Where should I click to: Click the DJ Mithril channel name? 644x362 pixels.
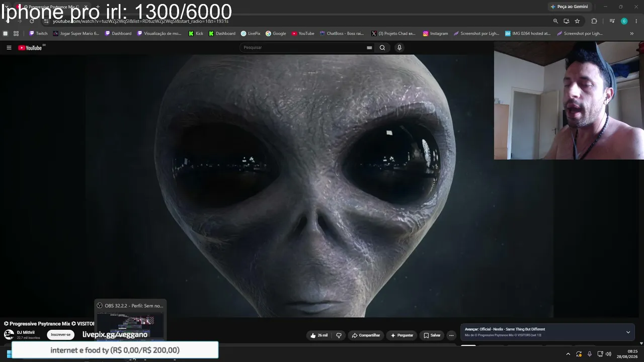coord(26,332)
